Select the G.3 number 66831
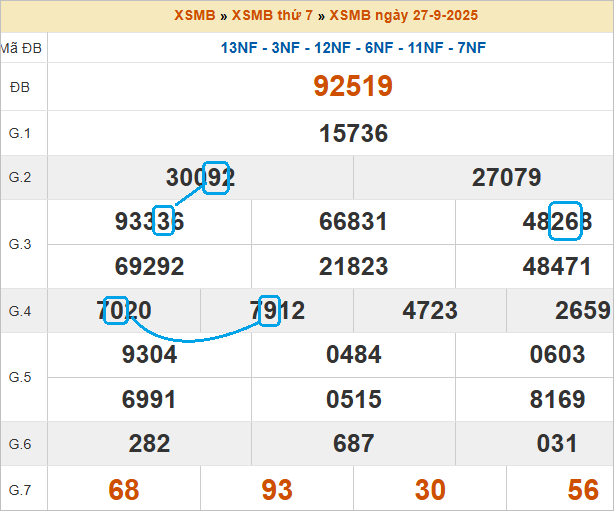Screen dimensions: 614x511 click(353, 222)
